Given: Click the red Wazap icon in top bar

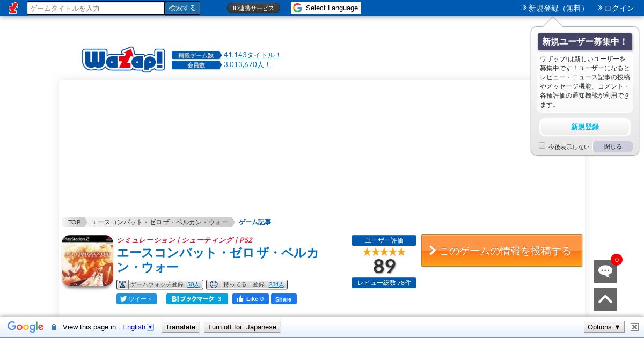Looking at the screenshot, I should point(13,8).
